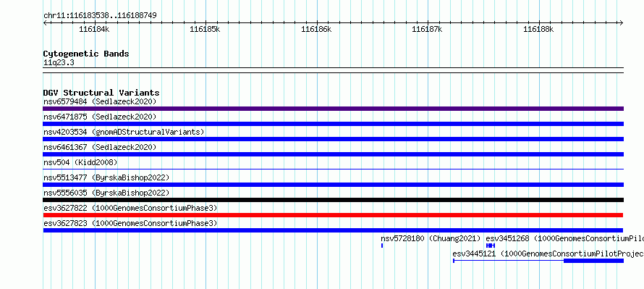644x289 pixels.
Task: Select the blue nsv5513477 variant bar
Action: coord(333,185)
